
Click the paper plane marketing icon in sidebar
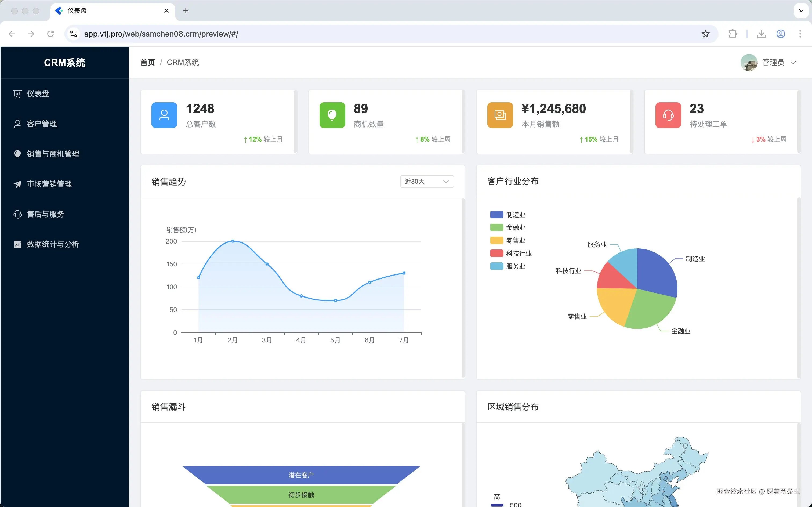(17, 184)
